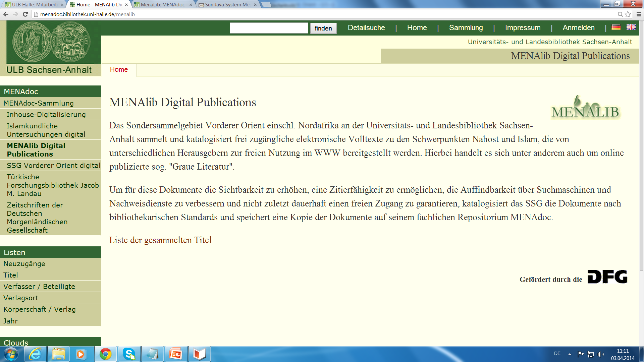The height and width of the screenshot is (362, 644).
Task: Launch Internet Explorer from taskbar
Action: 35,354
